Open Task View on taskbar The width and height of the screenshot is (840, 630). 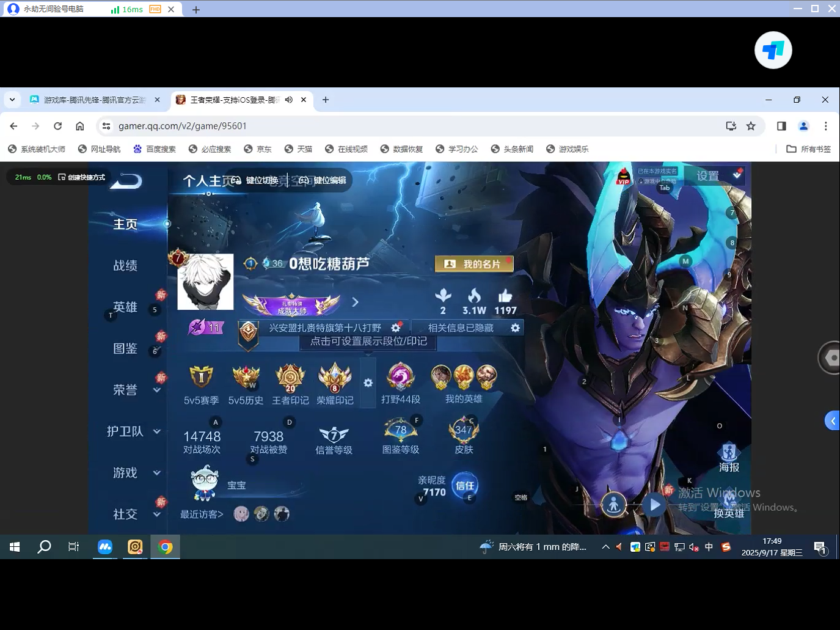coord(73,547)
